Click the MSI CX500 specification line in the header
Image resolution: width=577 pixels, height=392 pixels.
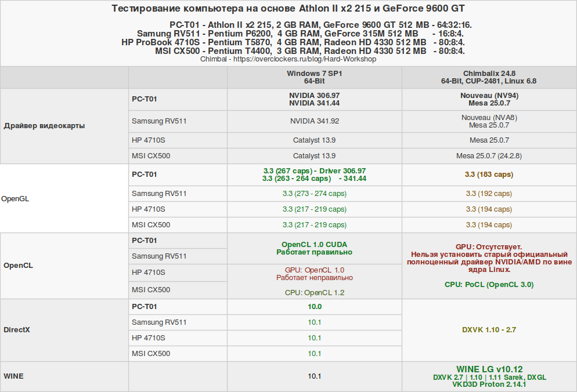[310, 51]
